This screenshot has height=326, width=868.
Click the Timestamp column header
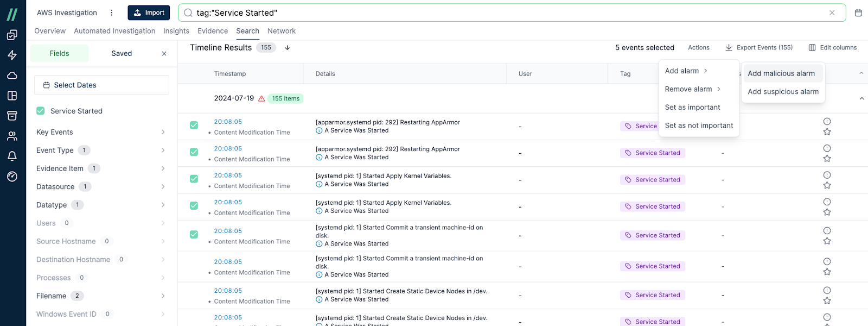[230, 74]
